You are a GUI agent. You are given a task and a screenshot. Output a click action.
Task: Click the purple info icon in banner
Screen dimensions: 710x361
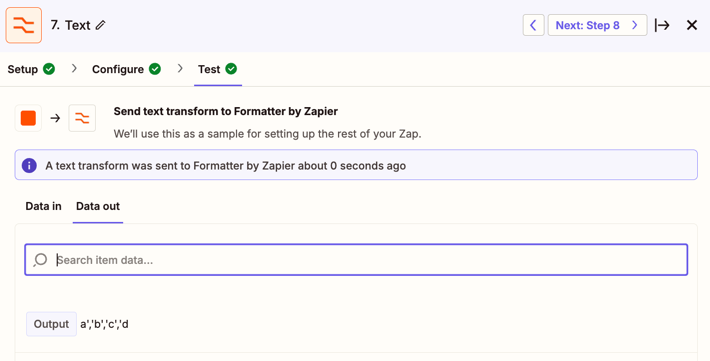(x=29, y=165)
